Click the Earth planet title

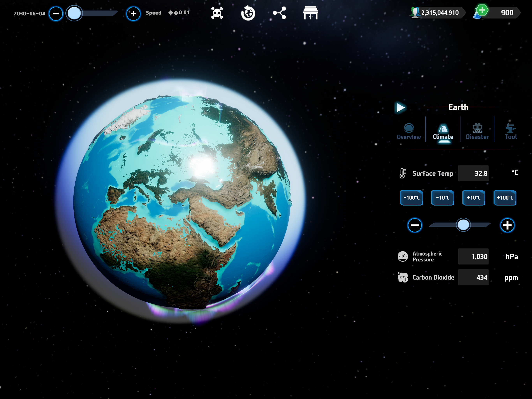tap(458, 107)
